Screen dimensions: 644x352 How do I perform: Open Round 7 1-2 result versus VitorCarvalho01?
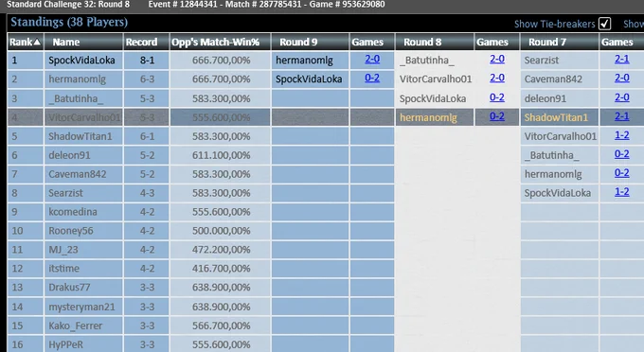coord(622,135)
